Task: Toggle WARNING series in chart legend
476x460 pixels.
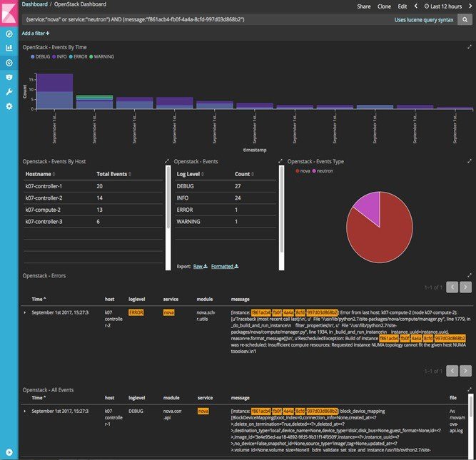Action: 102,57
